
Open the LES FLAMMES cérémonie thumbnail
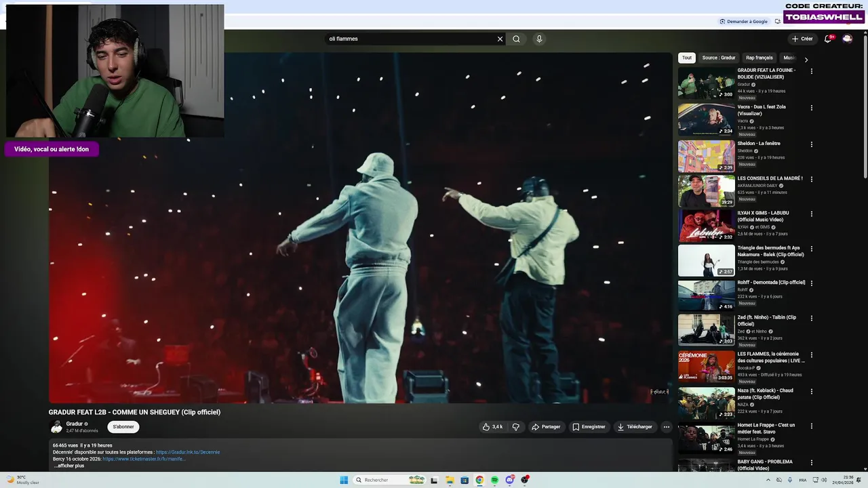(707, 366)
